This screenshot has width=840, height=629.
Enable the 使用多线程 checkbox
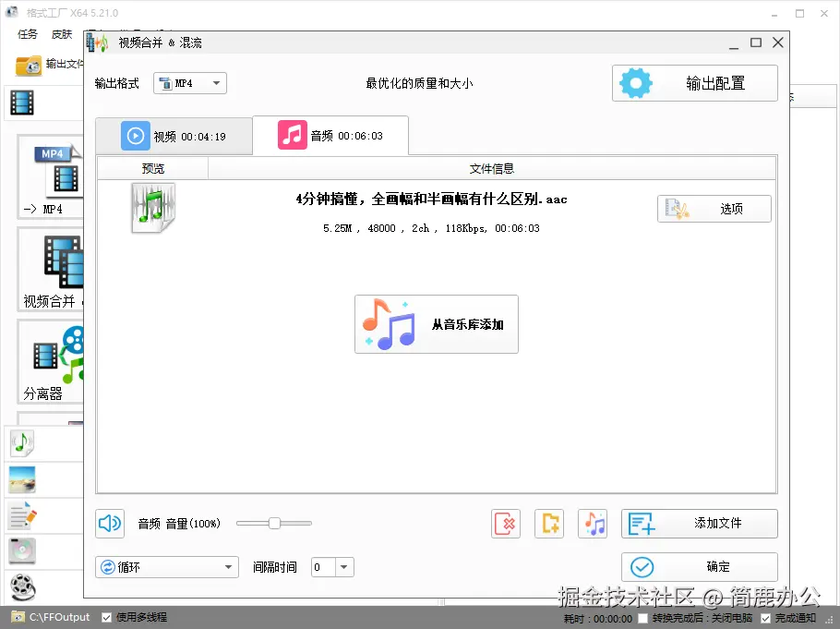click(x=104, y=616)
